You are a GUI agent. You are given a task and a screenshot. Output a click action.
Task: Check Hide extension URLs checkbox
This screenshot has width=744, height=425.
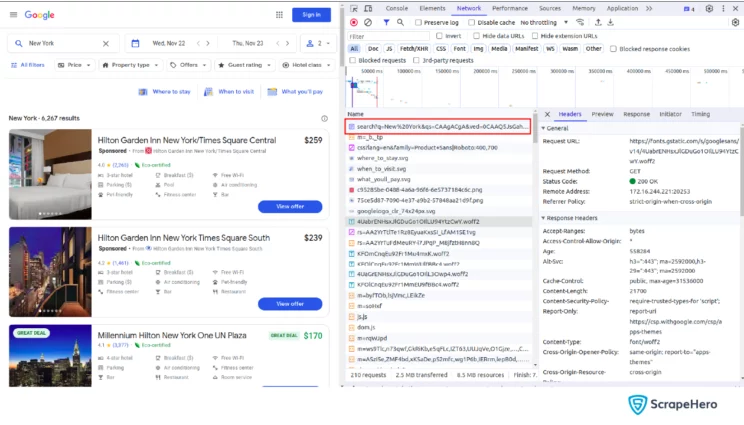tap(535, 36)
